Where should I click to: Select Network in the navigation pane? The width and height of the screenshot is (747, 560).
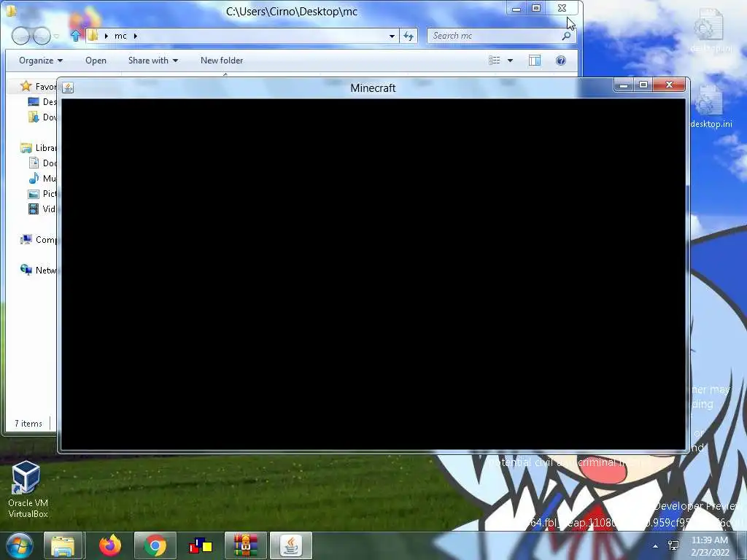click(x=38, y=270)
